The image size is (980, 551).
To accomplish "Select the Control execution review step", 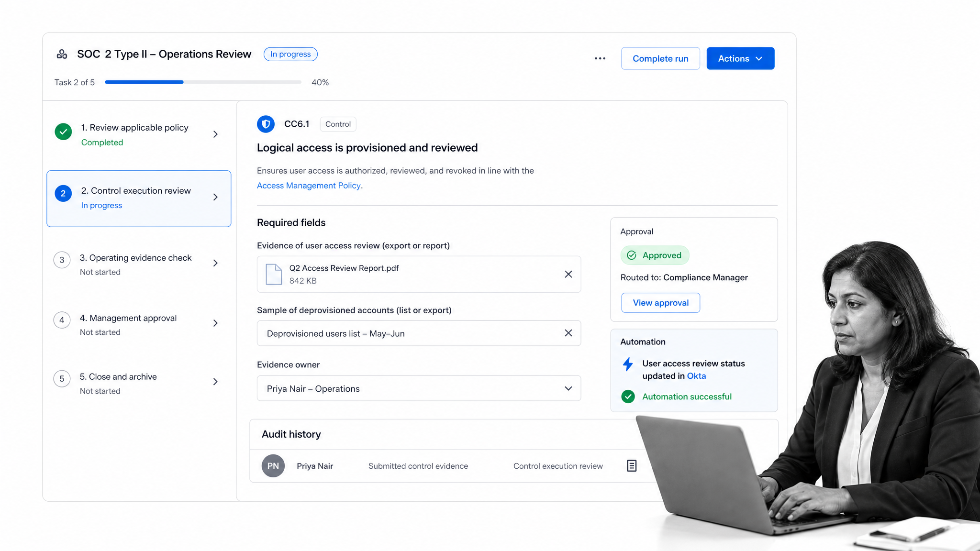I will coord(139,198).
